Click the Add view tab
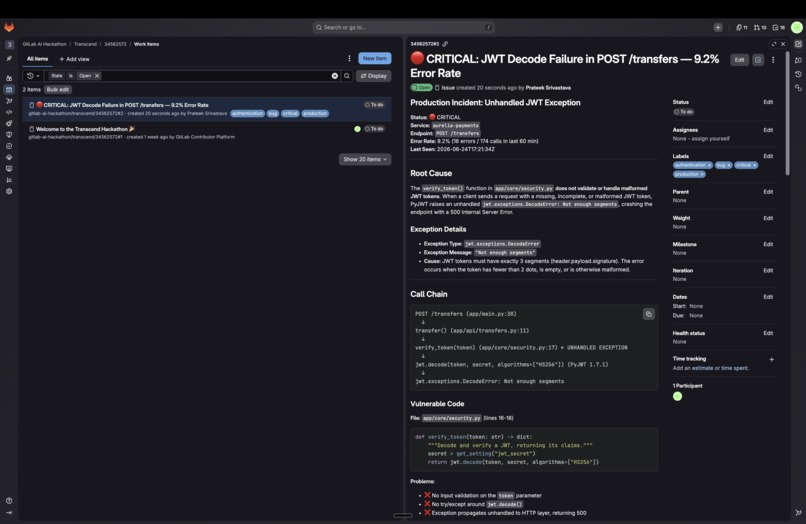 pyautogui.click(x=74, y=59)
